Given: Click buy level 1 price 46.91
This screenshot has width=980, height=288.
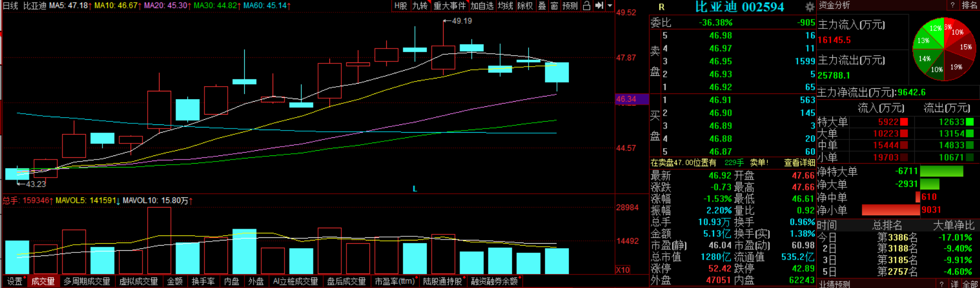Looking at the screenshot, I should (720, 100).
